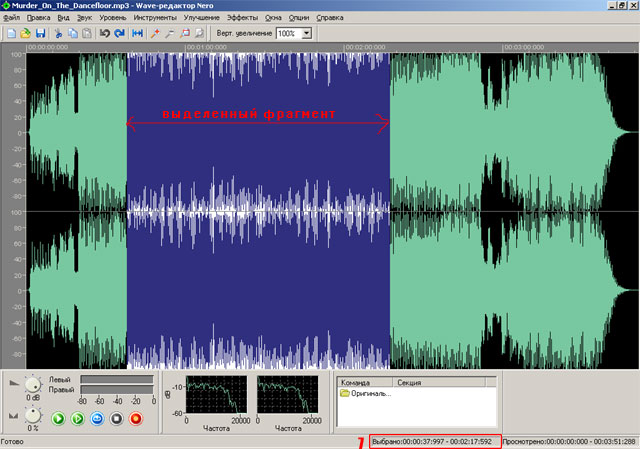Click the Готово status bar text
This screenshot has width=640, height=449.
(x=12, y=442)
